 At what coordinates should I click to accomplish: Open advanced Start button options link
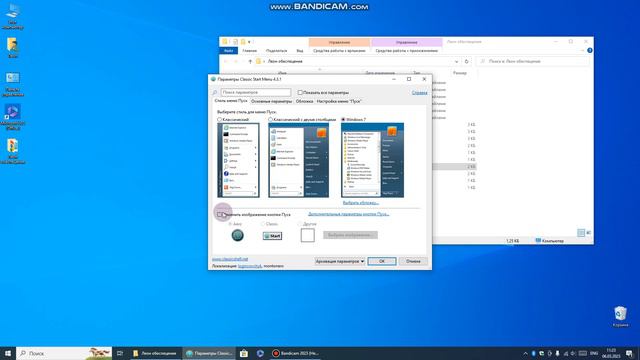(x=349, y=214)
